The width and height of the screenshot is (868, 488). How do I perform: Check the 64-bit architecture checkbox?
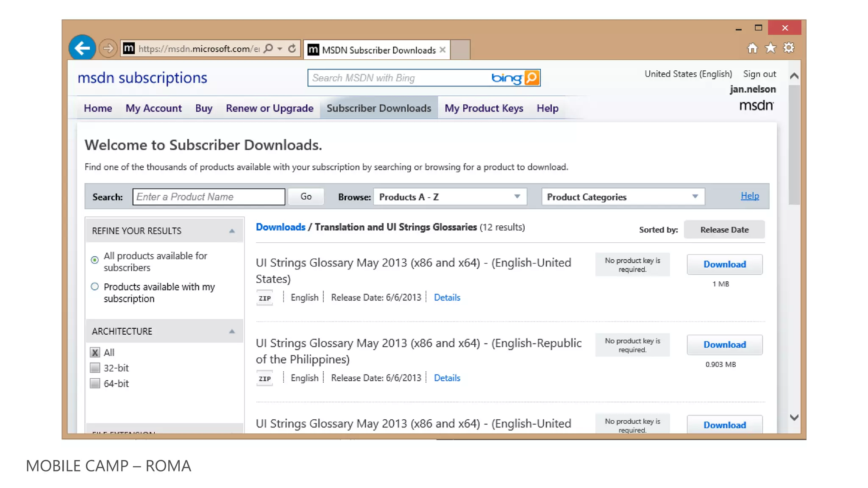tap(95, 383)
